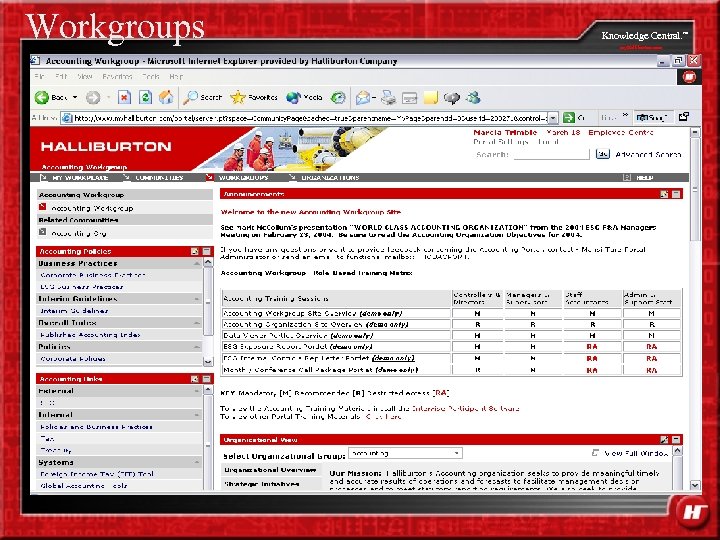Click edit icon on Accounting Links header
Screen dimensions: 720x540
tap(195, 379)
